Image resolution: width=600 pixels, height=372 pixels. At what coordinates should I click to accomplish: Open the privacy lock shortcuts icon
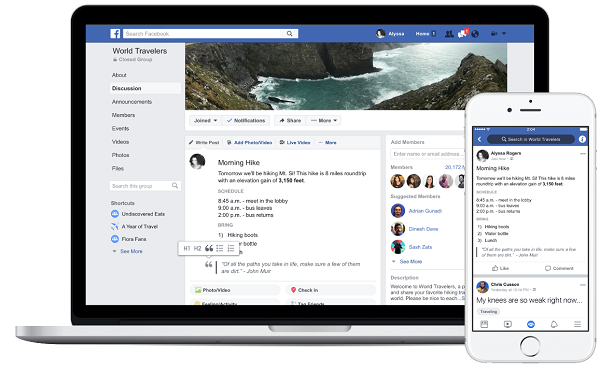click(x=494, y=34)
